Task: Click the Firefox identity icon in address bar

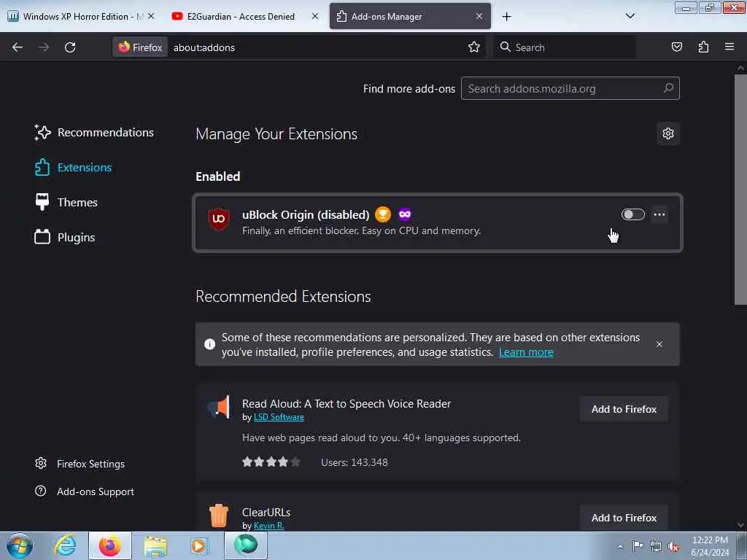Action: tap(140, 47)
